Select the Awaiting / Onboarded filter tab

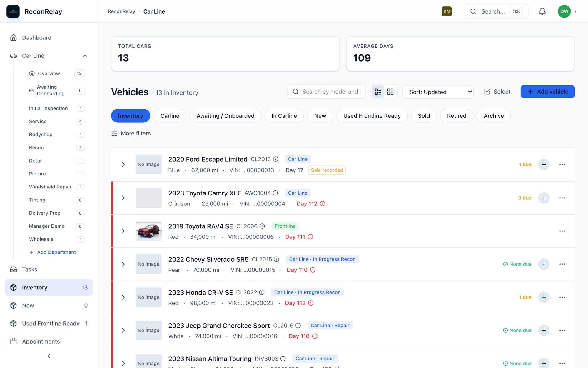point(225,116)
